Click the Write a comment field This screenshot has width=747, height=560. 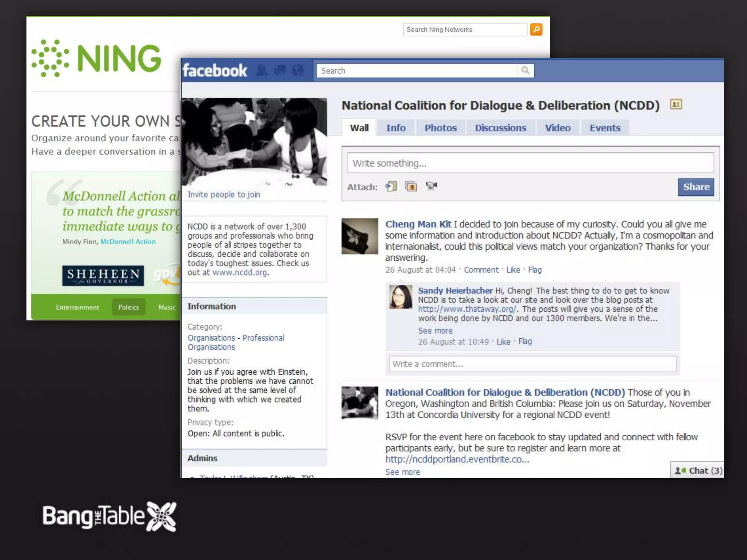pyautogui.click(x=532, y=364)
